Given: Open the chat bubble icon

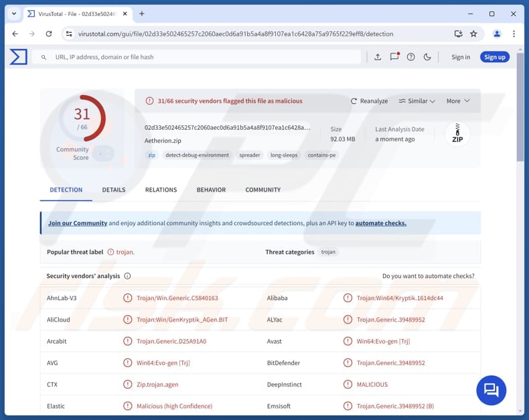Looking at the screenshot, I should pos(492,390).
